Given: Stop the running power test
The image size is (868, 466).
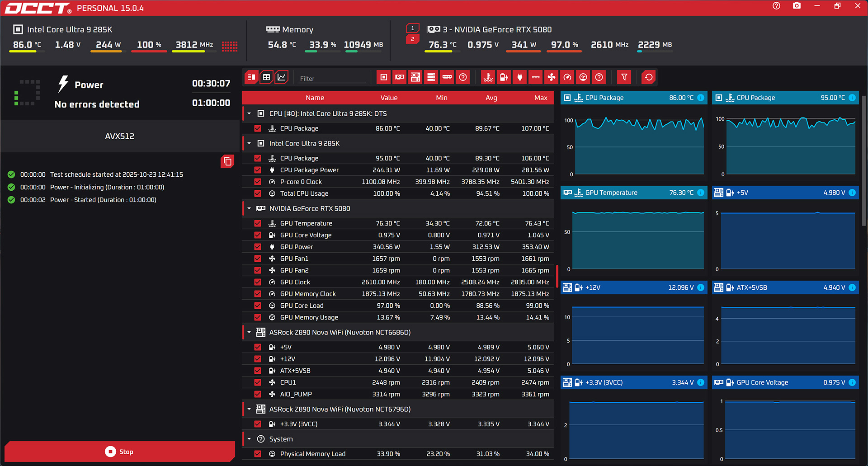Looking at the screenshot, I should [120, 452].
